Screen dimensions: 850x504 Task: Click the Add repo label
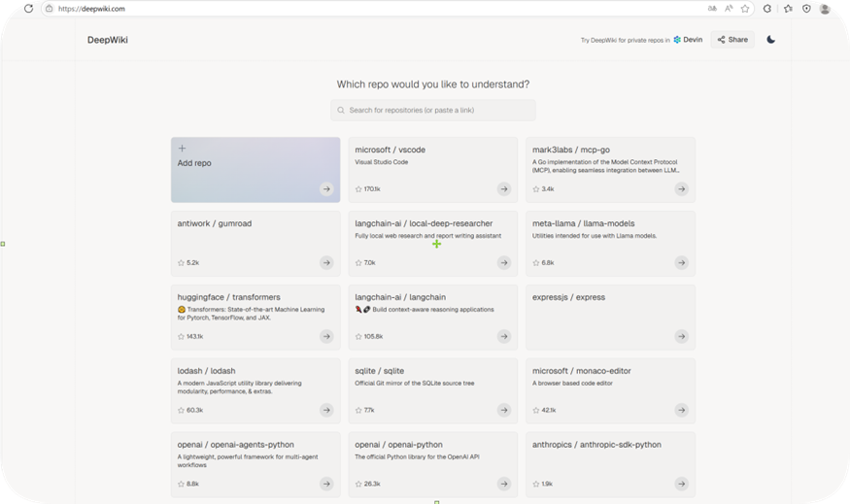[194, 163]
